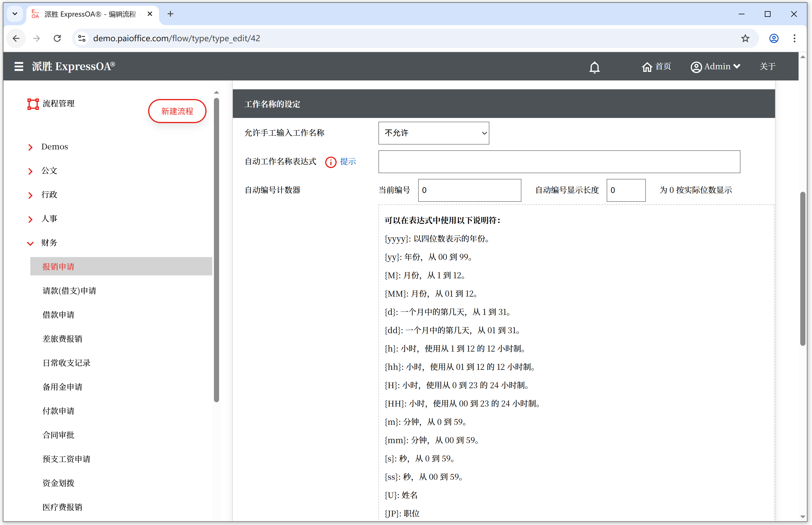Click the 提示 hint link
Screen dimensions: 812x525
(x=348, y=161)
